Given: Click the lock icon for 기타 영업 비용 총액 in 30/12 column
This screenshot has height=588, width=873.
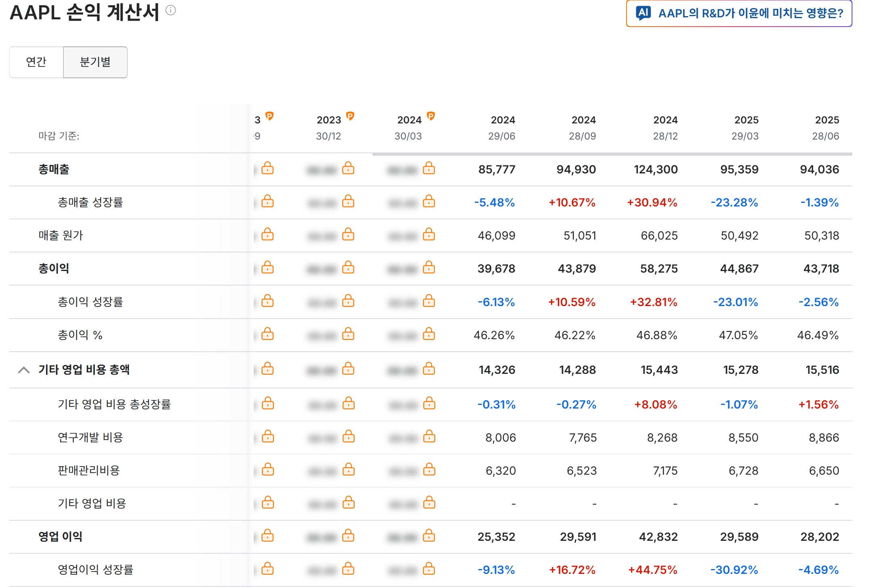Looking at the screenshot, I should [348, 368].
